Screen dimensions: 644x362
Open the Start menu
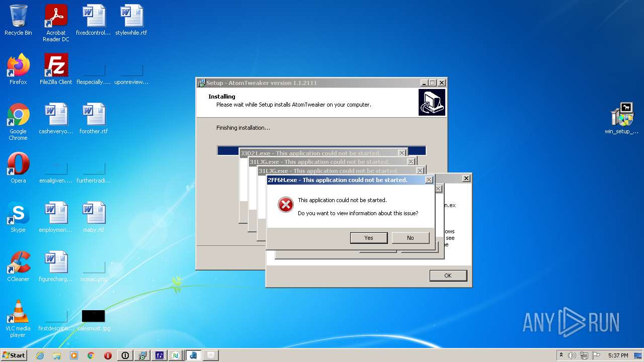click(14, 355)
